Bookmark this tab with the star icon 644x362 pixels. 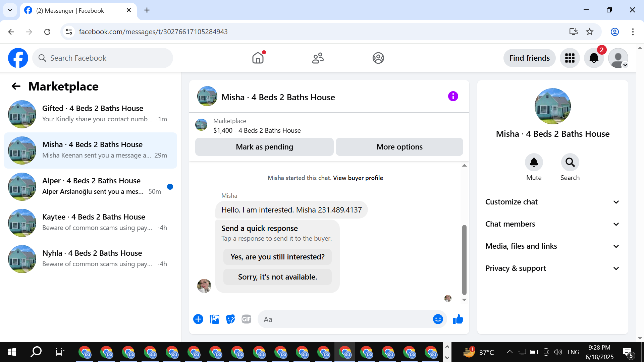[590, 32]
